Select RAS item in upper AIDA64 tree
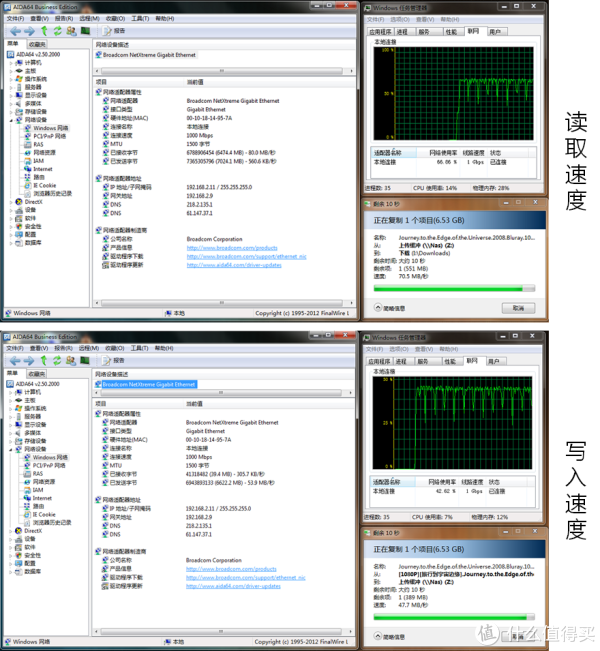 [38, 144]
